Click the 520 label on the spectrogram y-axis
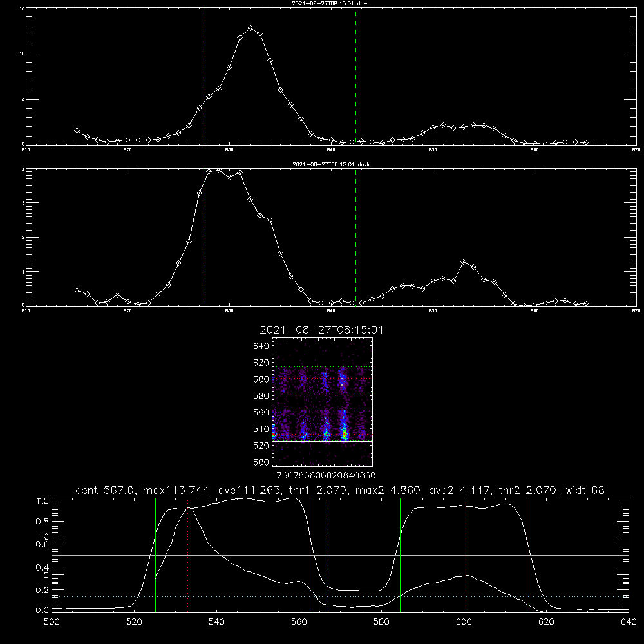This screenshot has width=644, height=644. click(x=261, y=446)
